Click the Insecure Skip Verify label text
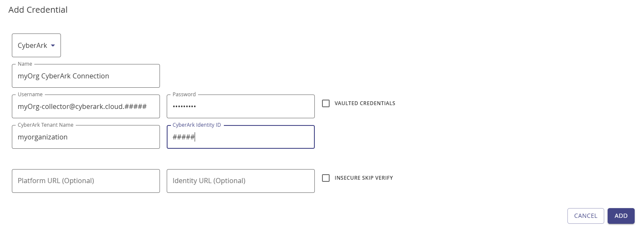This screenshot has height=231, width=644. (363, 178)
